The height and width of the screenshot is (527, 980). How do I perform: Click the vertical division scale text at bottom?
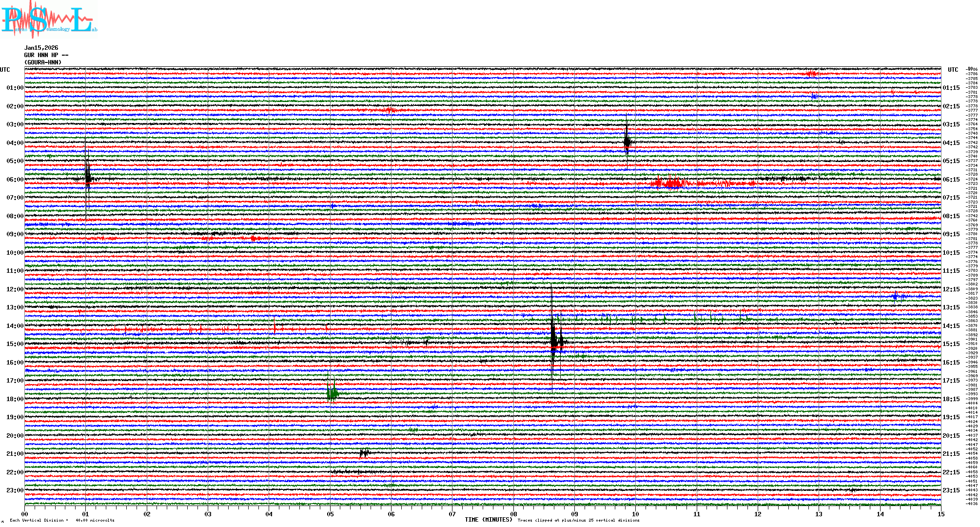[62, 520]
